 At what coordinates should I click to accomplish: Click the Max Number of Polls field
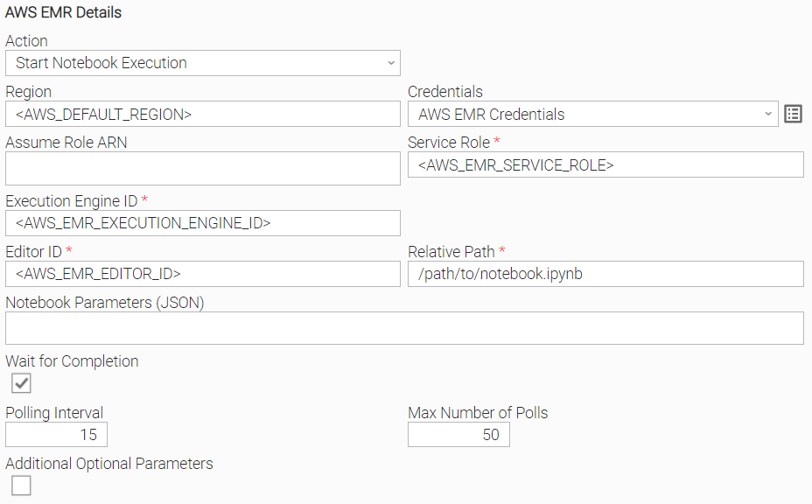click(x=458, y=435)
